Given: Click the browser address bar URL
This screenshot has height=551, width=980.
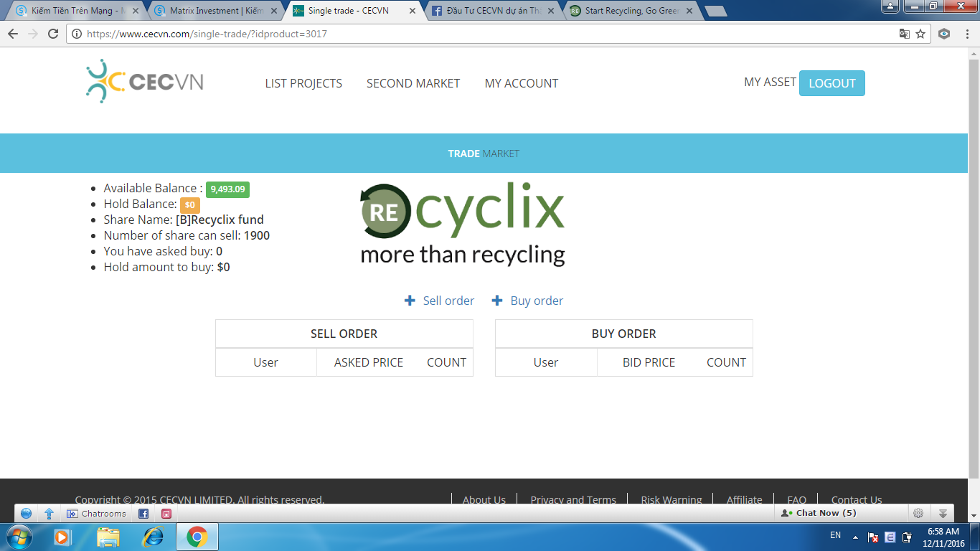Looking at the screenshot, I should coord(207,34).
